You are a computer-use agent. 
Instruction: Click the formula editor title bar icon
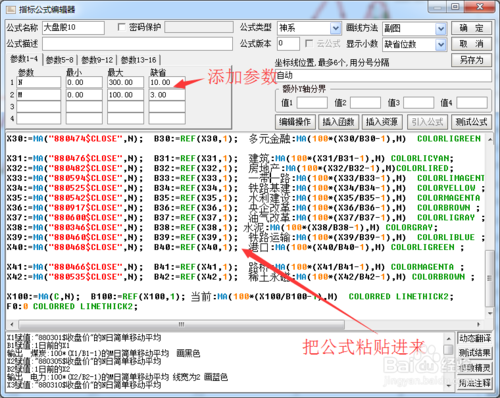[x=11, y=9]
